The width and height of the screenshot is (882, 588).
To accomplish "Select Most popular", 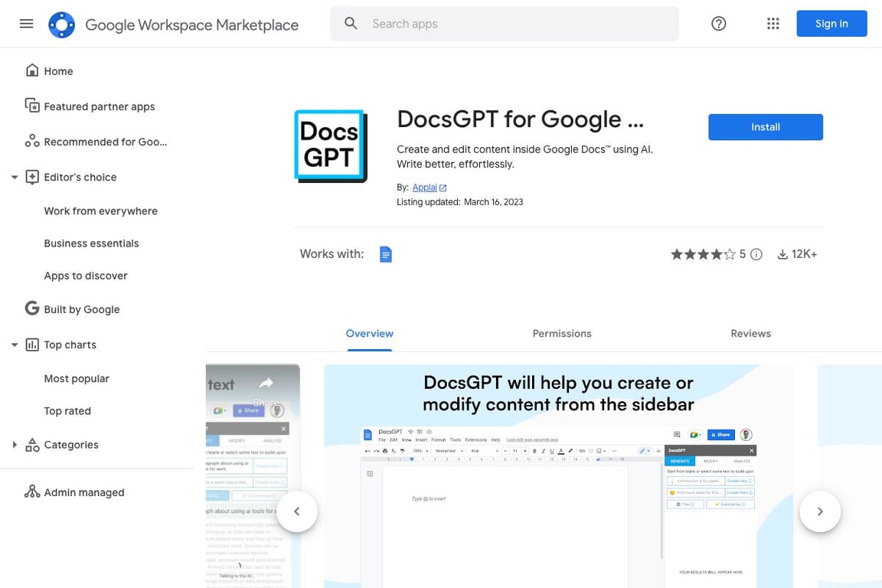I will [77, 379].
